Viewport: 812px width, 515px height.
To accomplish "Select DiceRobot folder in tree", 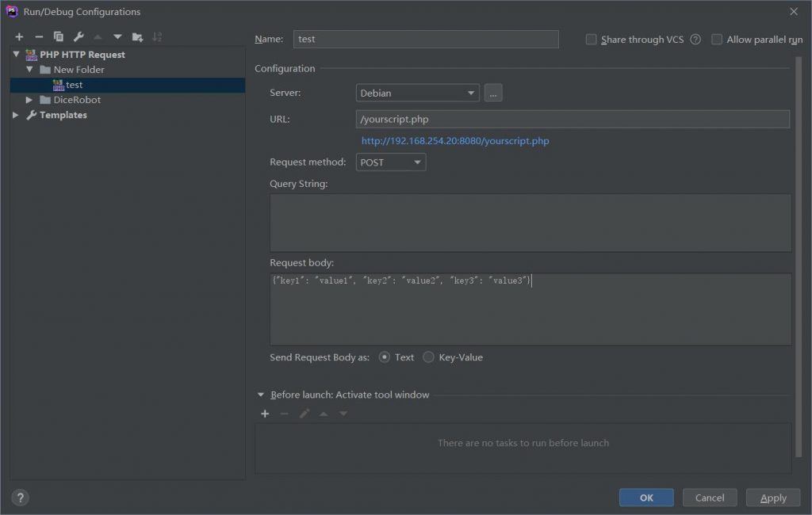I will click(x=77, y=99).
